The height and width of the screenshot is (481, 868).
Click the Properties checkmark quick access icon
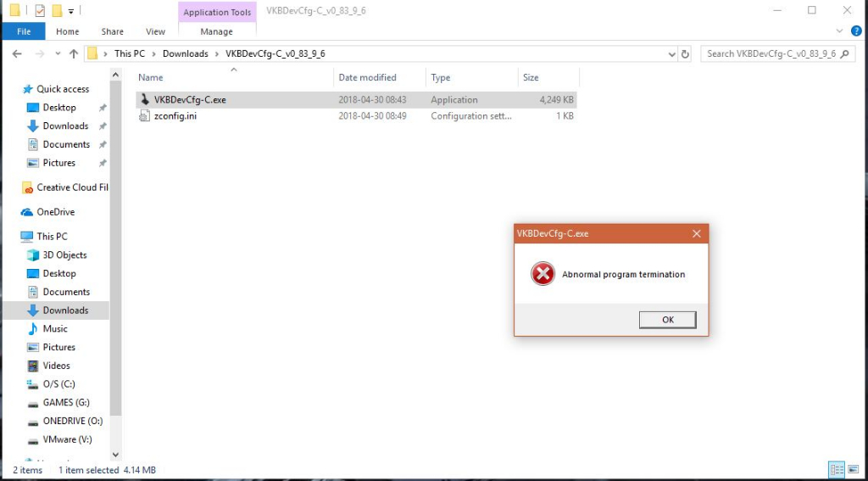[40, 10]
